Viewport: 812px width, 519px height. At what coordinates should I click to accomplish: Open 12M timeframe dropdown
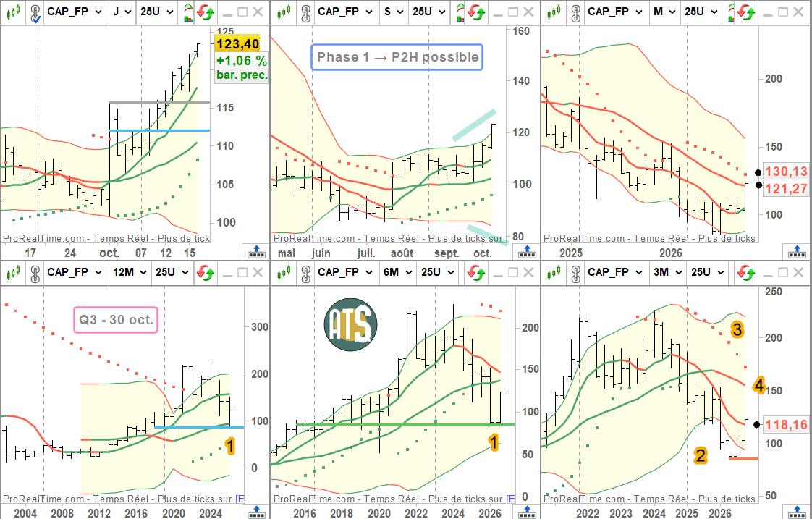coord(130,272)
